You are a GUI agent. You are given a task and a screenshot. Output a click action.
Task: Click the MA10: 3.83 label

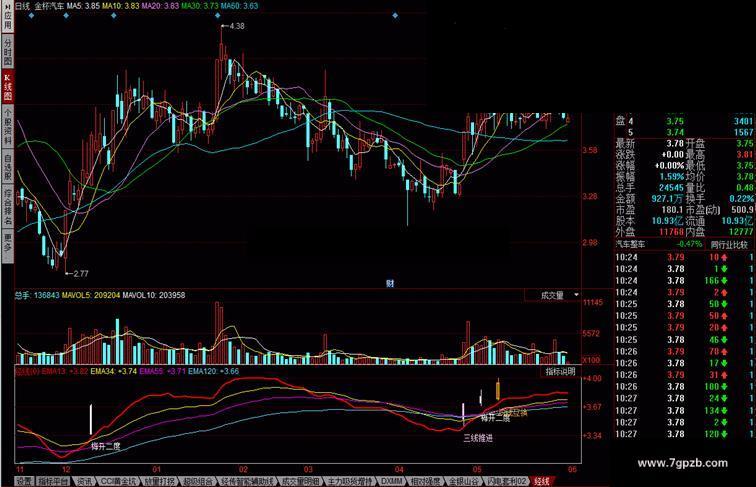click(x=120, y=6)
